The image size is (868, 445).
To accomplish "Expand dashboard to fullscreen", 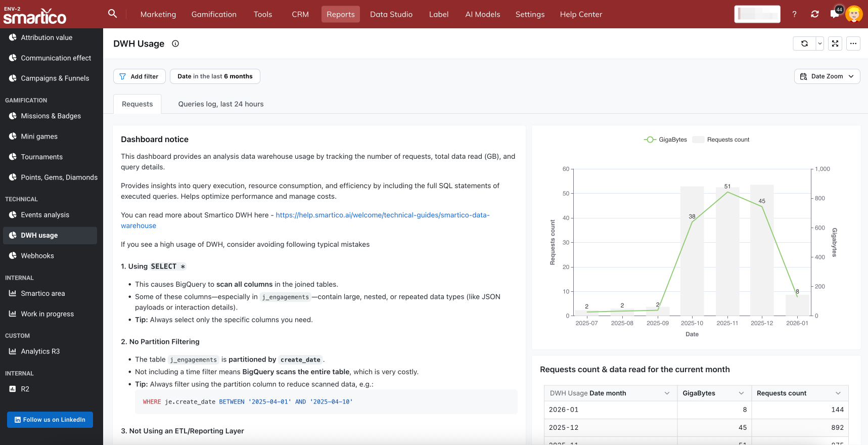I will tap(835, 43).
